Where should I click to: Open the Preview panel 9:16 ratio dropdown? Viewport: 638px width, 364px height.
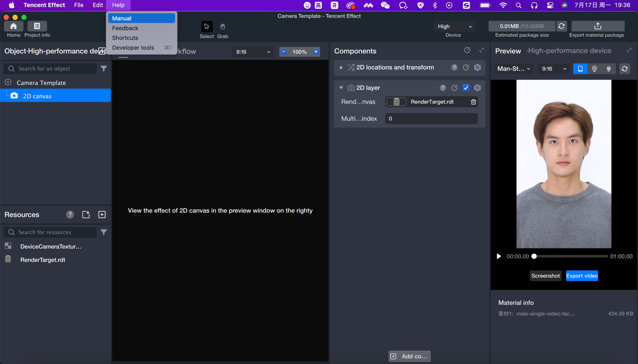554,69
